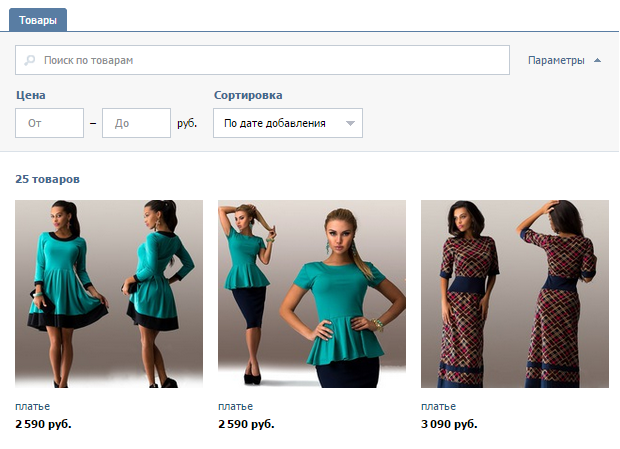This screenshot has height=449, width=620.
Task: Click the Сортировка label
Action: (248, 95)
